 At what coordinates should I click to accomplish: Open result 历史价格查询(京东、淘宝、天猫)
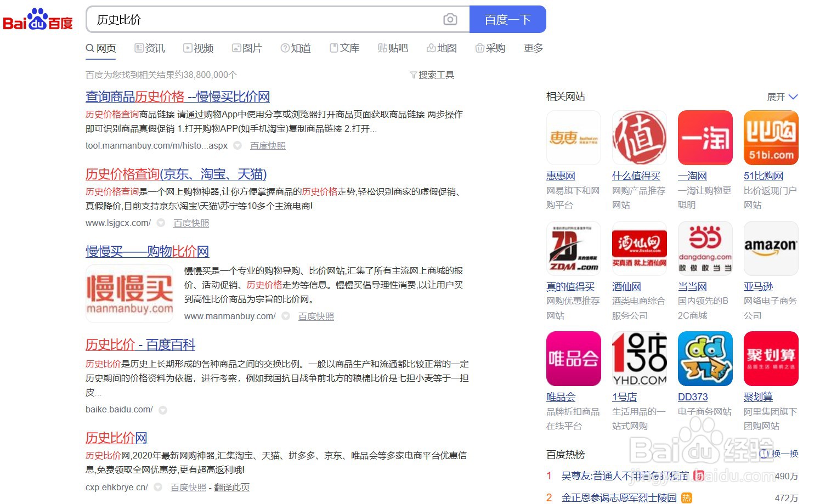[176, 174]
